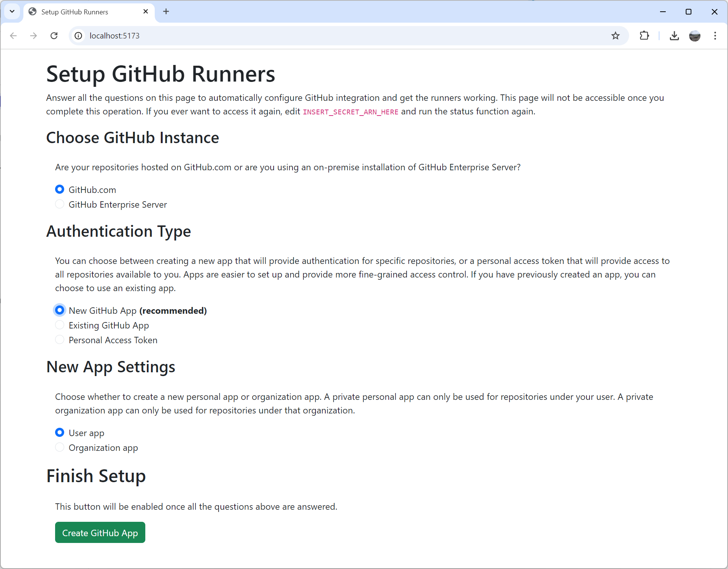
Task: Click the browser forward arrow
Action: pos(34,35)
